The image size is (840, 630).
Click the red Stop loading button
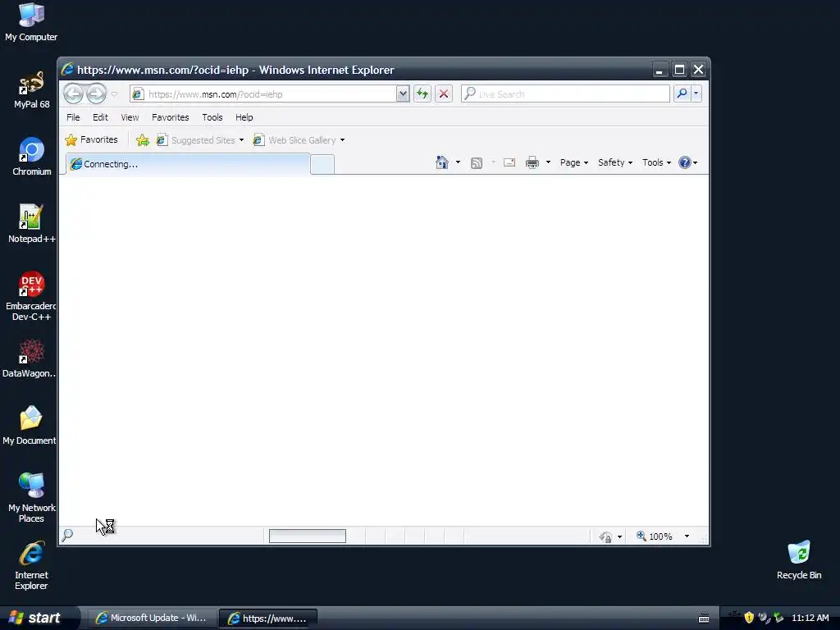point(444,94)
